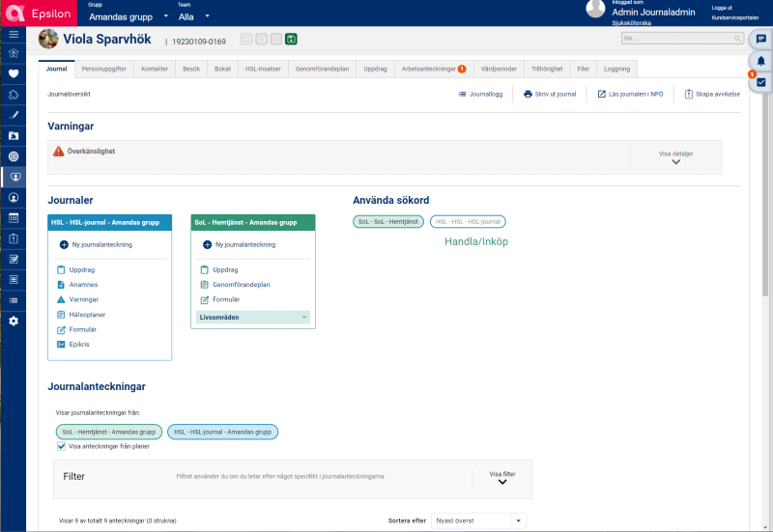Open the Besök tab

click(191, 69)
